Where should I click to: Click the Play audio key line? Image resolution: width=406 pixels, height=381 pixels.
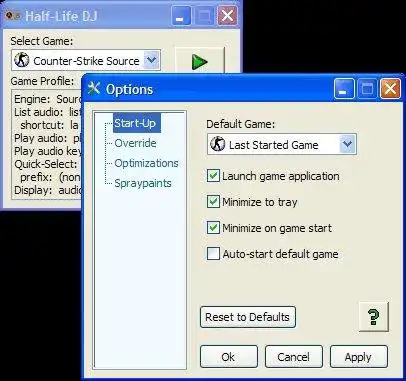click(48, 151)
